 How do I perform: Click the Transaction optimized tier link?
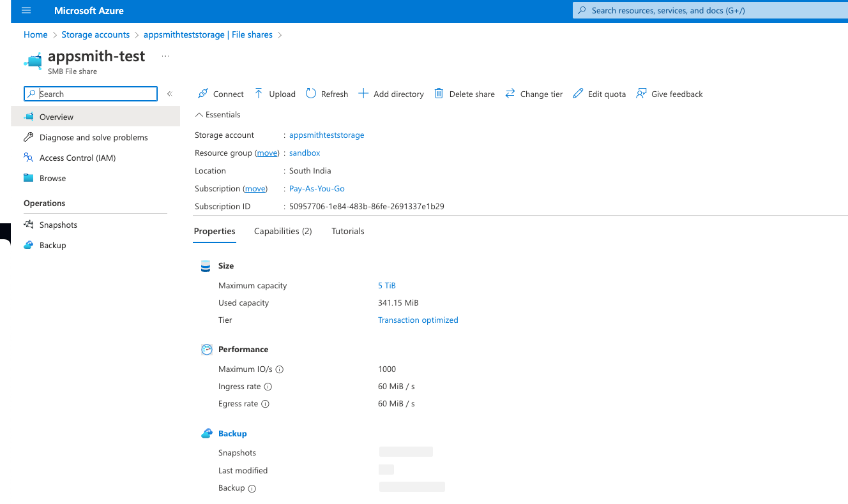pos(418,320)
